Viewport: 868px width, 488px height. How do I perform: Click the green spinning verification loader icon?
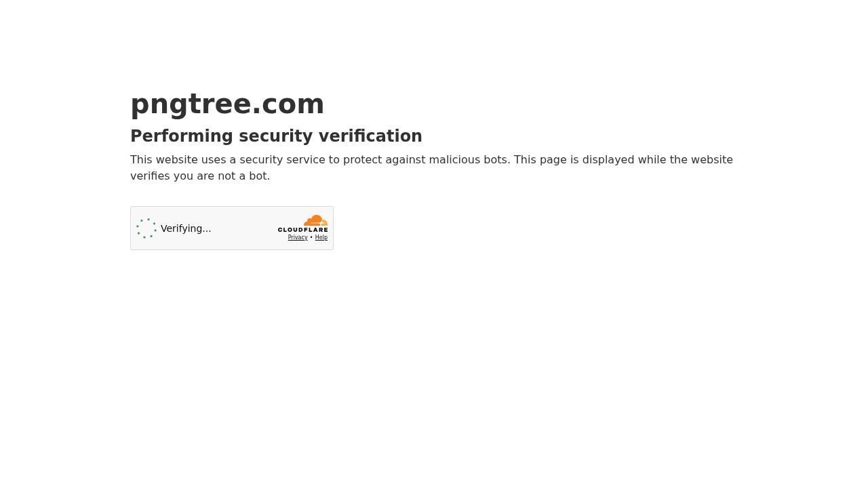[x=146, y=228]
